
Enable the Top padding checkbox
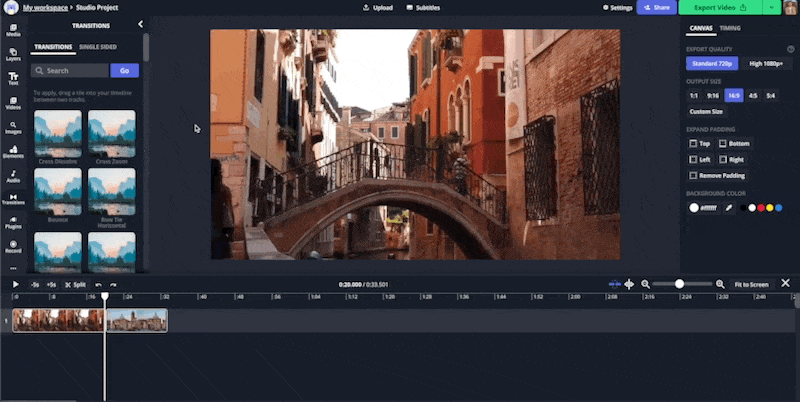(x=694, y=144)
